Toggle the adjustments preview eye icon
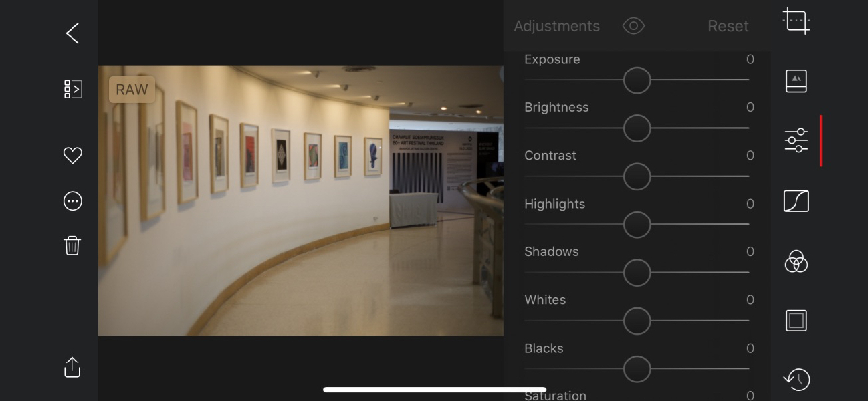 click(633, 26)
